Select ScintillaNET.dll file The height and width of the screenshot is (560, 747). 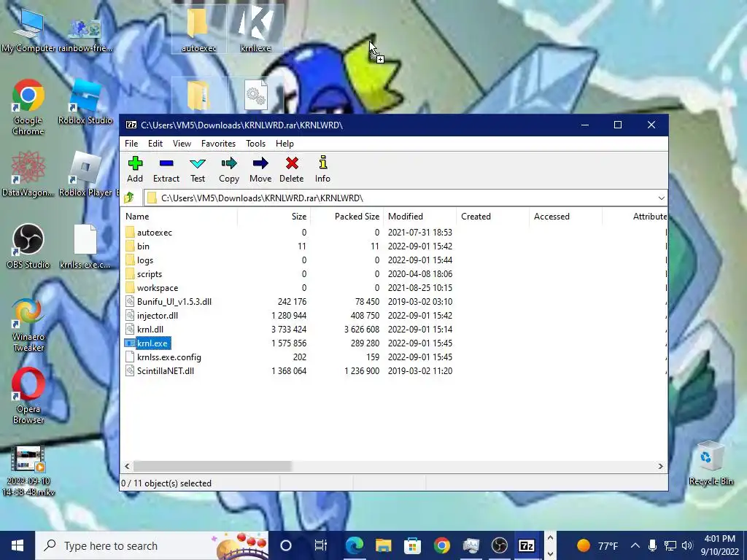click(166, 370)
